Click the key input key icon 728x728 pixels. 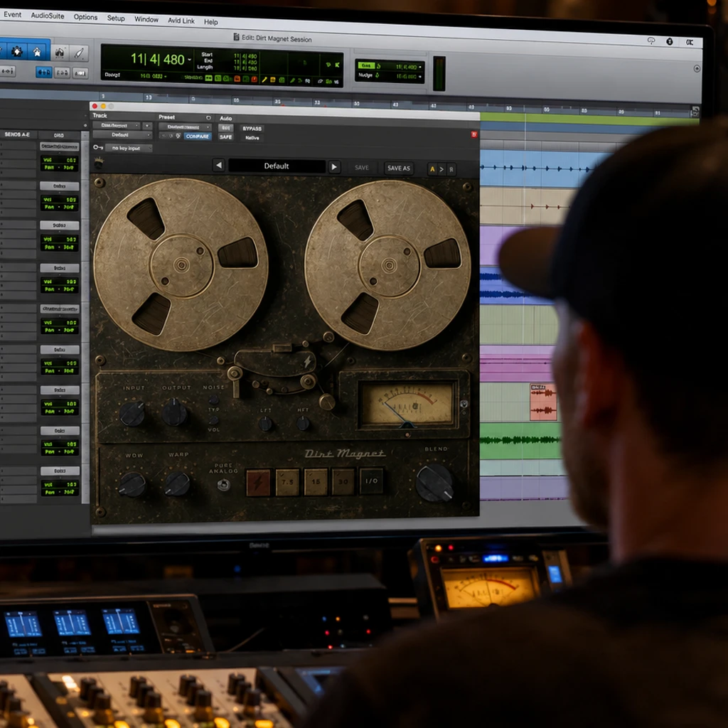(x=97, y=147)
